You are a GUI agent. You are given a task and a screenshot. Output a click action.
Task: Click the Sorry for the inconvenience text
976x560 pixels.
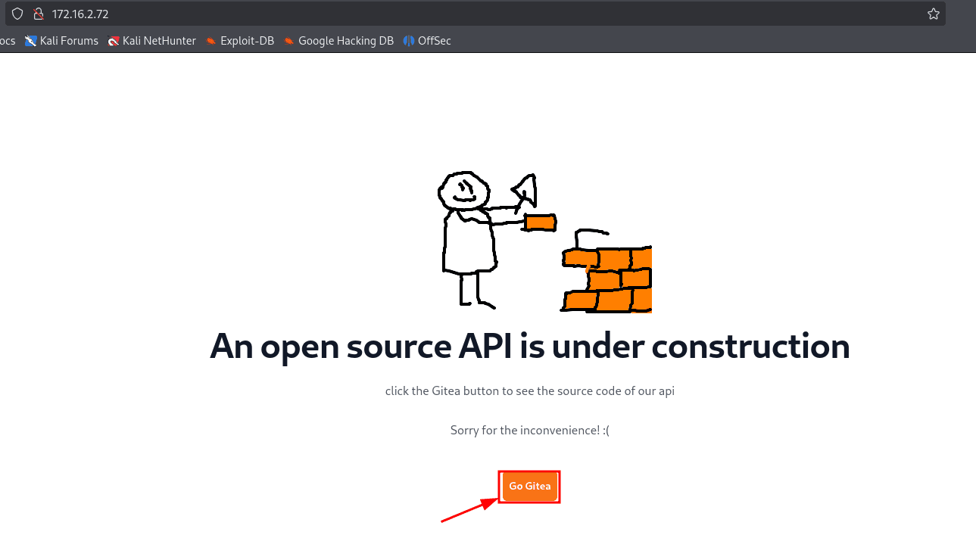[529, 430]
